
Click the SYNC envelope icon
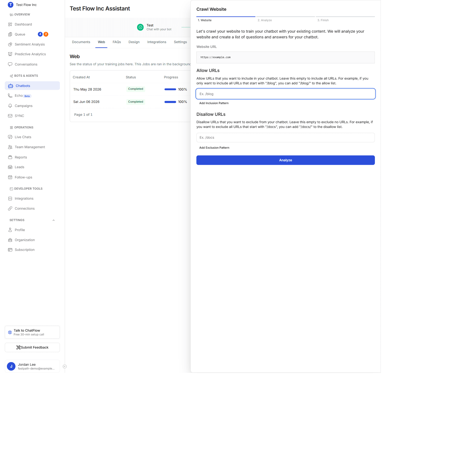pyautogui.click(x=10, y=116)
